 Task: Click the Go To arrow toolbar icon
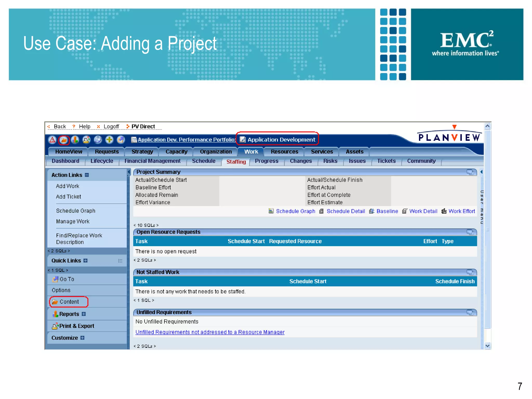121,140
